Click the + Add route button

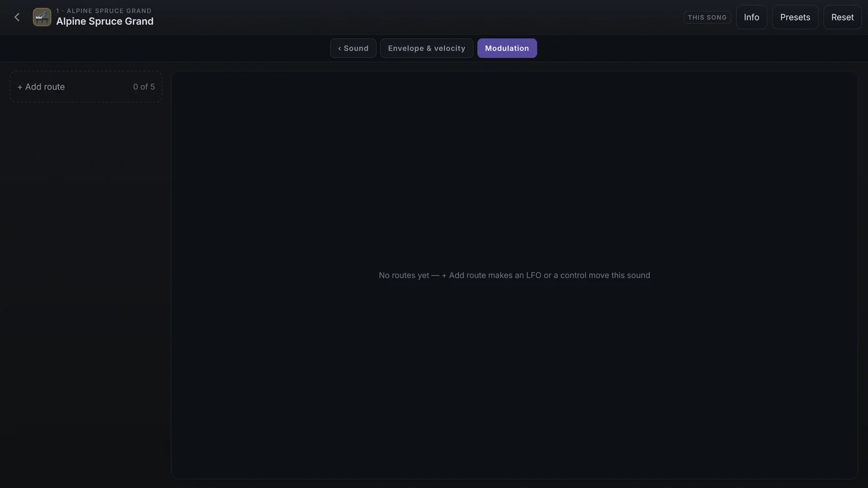(x=86, y=87)
